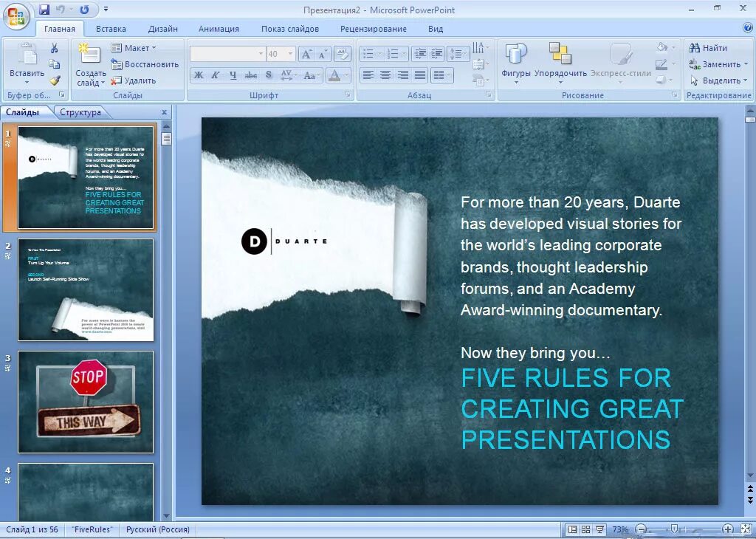Toggle underline Ч formatting
The height and width of the screenshot is (539, 756).
click(233, 75)
